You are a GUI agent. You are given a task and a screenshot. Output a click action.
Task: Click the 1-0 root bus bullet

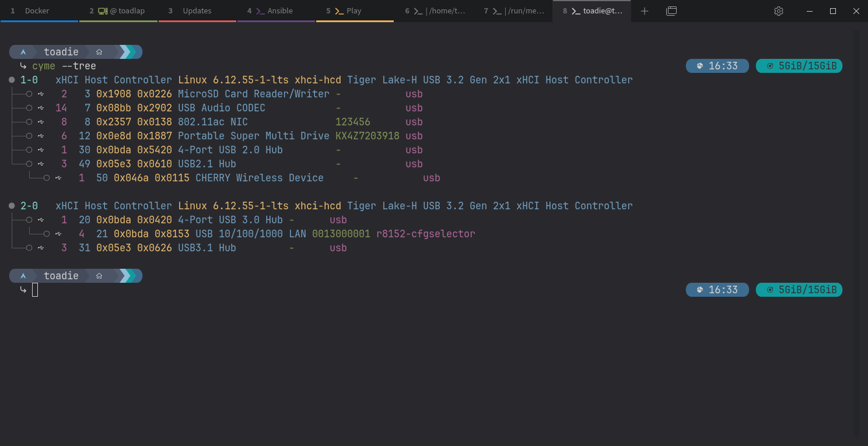pos(12,80)
